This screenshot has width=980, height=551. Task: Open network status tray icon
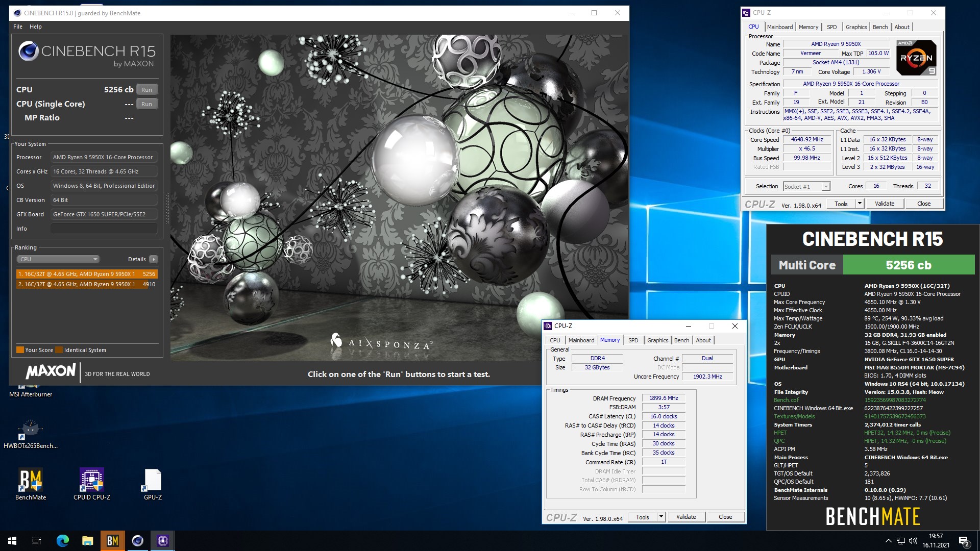click(901, 541)
